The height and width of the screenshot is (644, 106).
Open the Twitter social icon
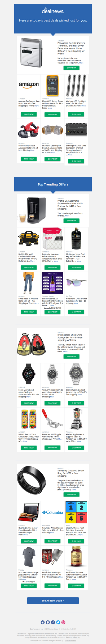click(x=58, y=622)
